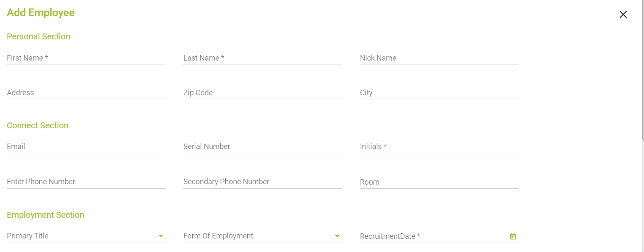This screenshot has width=644, height=252.
Task: Focus the Serial Number field
Action: point(263,147)
